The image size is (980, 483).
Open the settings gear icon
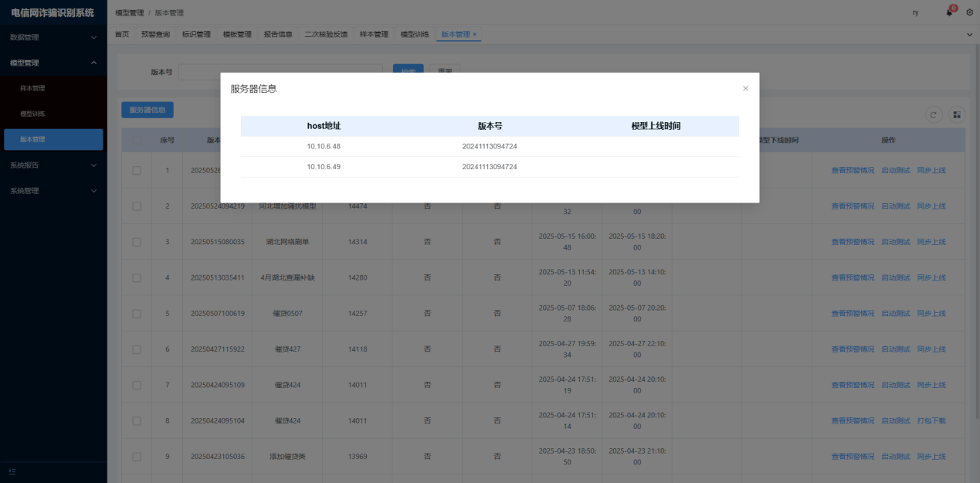pyautogui.click(x=970, y=12)
